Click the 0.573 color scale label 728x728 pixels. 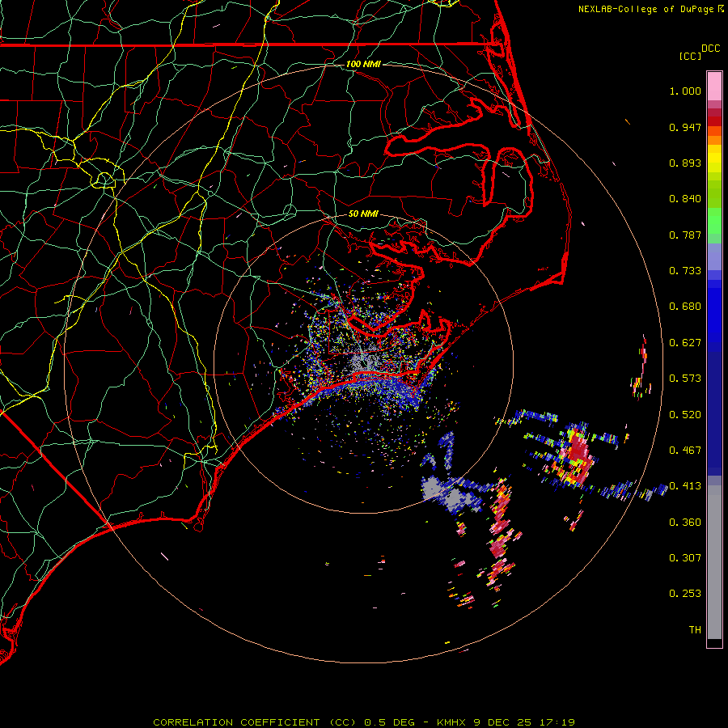tap(685, 379)
